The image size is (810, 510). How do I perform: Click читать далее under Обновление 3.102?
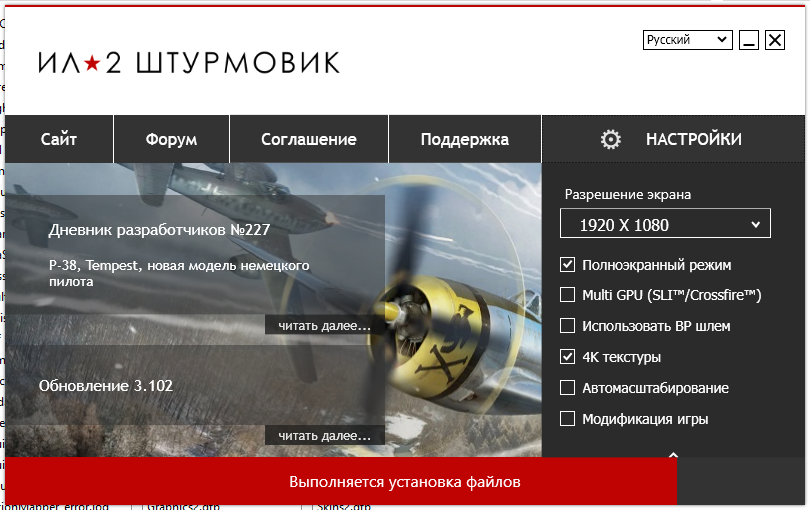coord(324,436)
